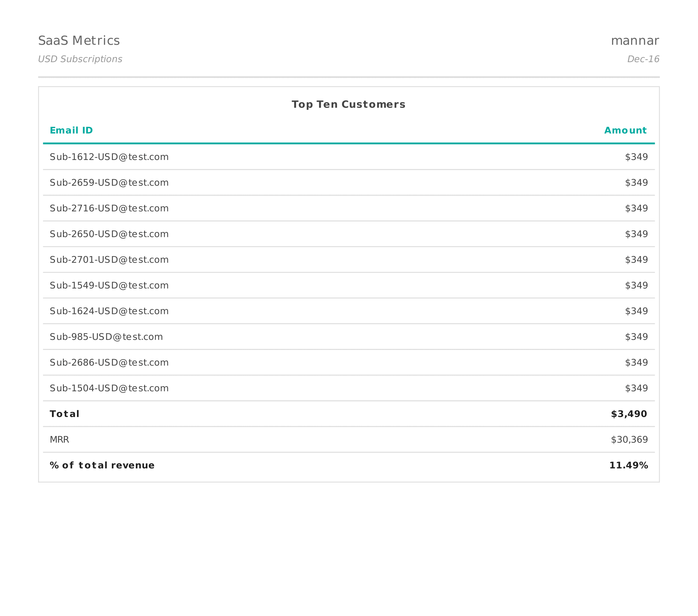Click Sub-985-USD@test.com email entry
698x616 pixels.
point(106,336)
